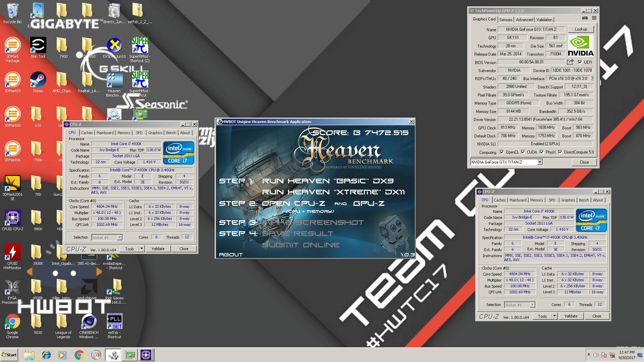Open the setfsb_2_2 zip folder
The width and height of the screenshot is (644, 362).
point(140,13)
